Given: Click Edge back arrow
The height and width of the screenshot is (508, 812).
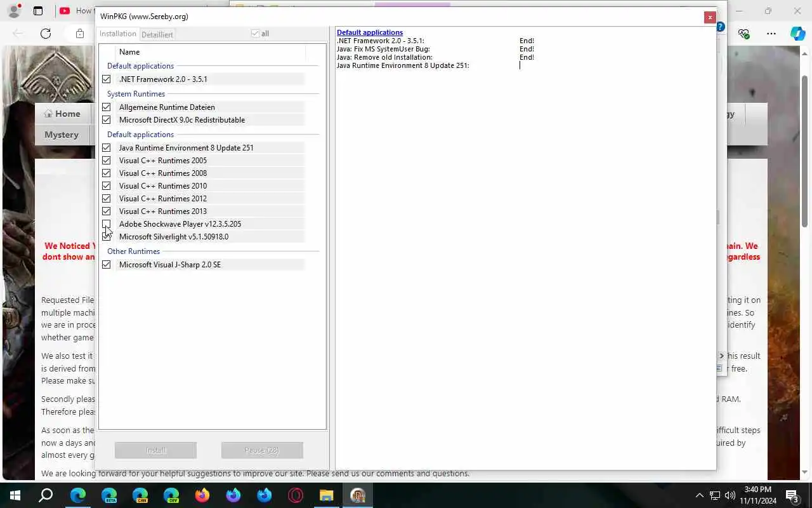Looking at the screenshot, I should [x=18, y=34].
